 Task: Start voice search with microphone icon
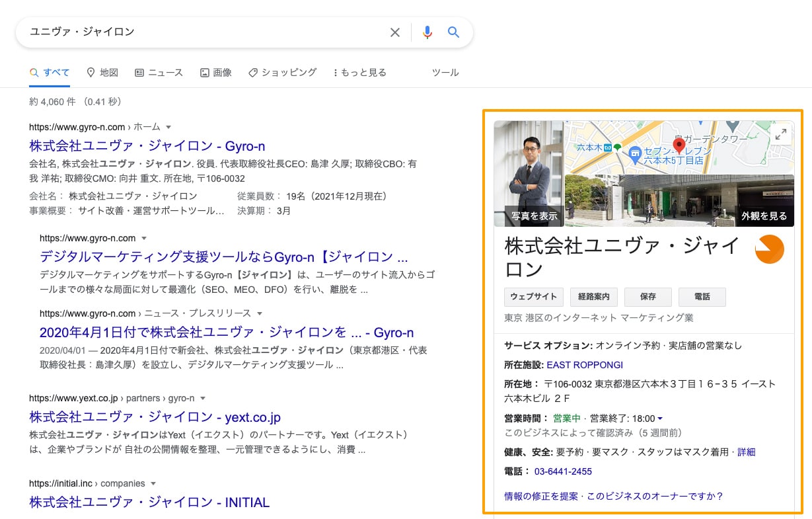tap(427, 32)
